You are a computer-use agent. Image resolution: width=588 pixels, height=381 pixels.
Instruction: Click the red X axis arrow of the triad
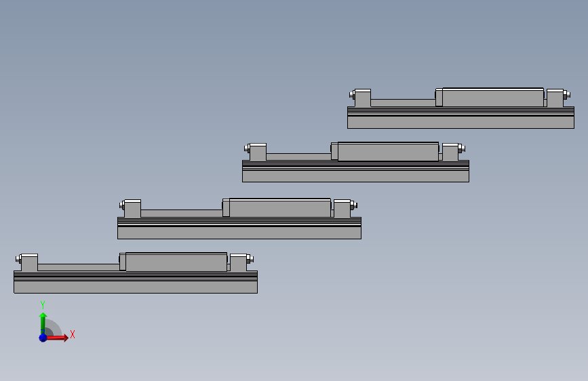57,338
